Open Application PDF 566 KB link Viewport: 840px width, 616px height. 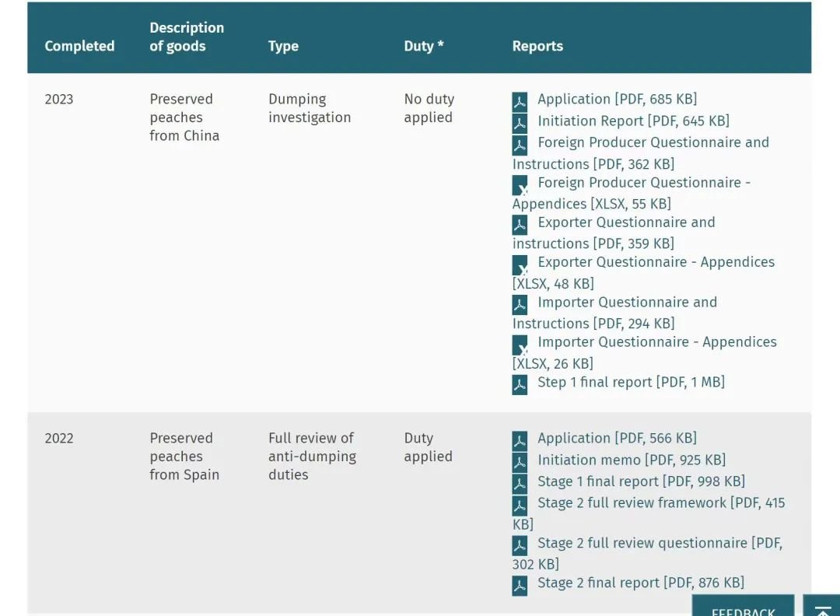click(617, 438)
